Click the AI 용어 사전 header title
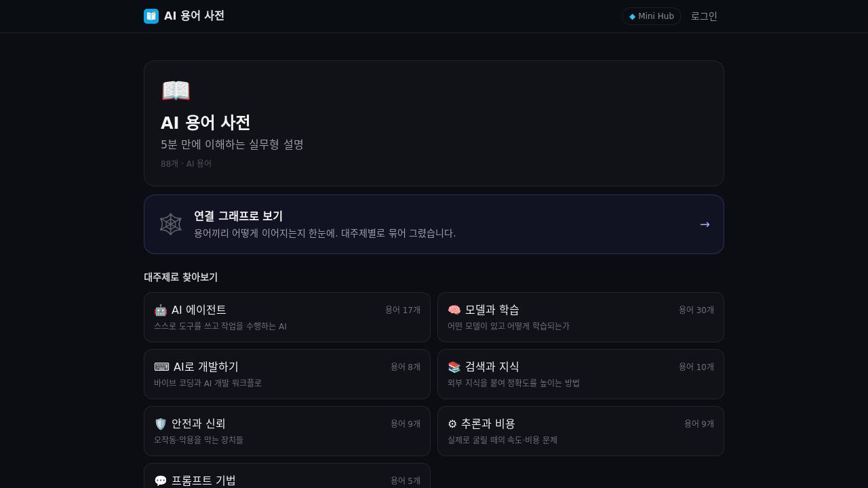Image resolution: width=868 pixels, height=488 pixels. click(194, 16)
